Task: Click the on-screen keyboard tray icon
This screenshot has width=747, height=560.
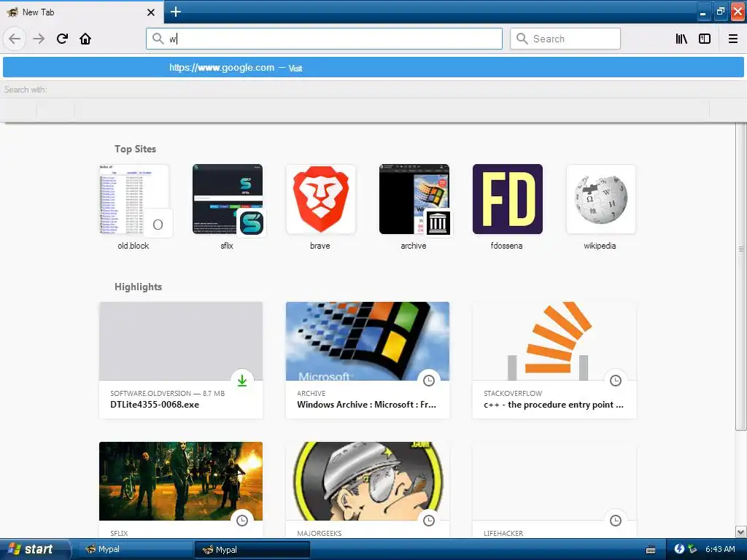Action: (650, 550)
